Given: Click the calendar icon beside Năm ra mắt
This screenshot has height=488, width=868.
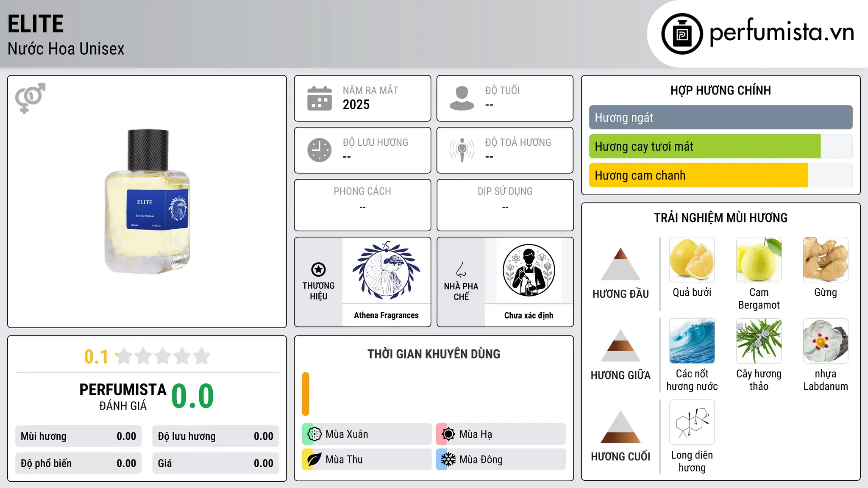Looking at the screenshot, I should (320, 98).
